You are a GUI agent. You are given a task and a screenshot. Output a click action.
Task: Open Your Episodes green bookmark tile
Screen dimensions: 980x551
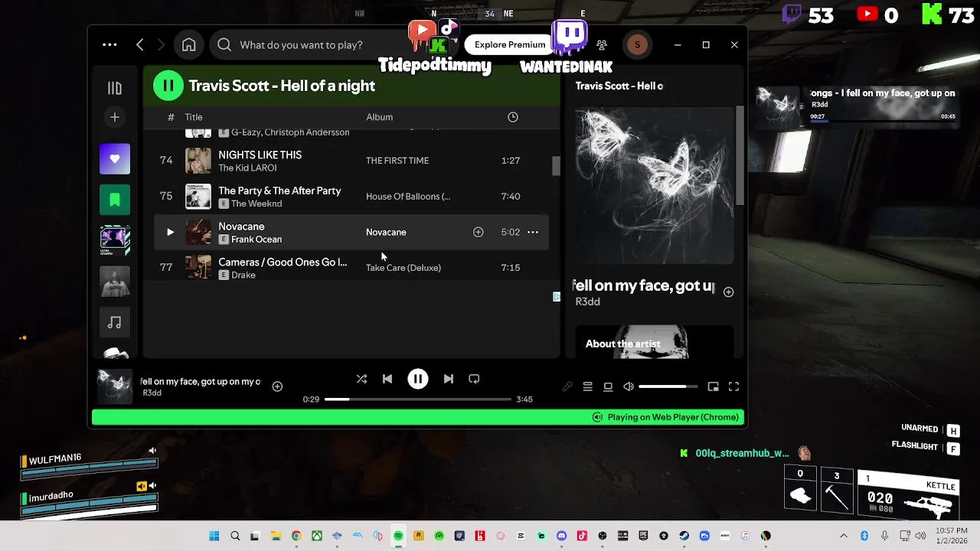pyautogui.click(x=115, y=200)
